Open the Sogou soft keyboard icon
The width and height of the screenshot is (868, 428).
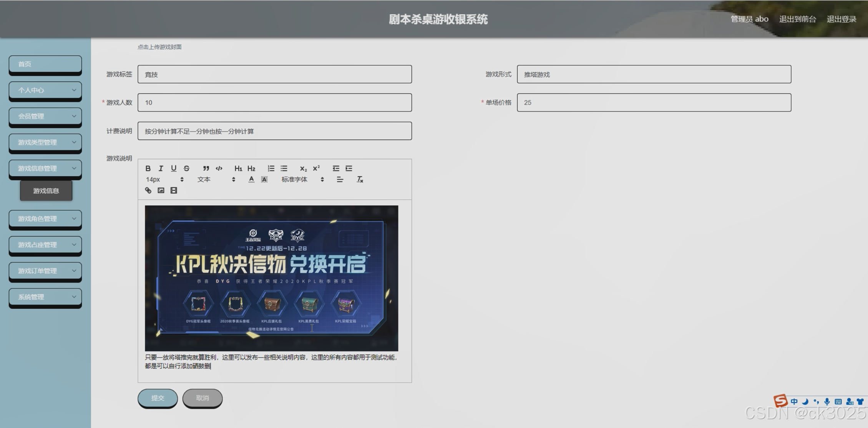(x=838, y=402)
